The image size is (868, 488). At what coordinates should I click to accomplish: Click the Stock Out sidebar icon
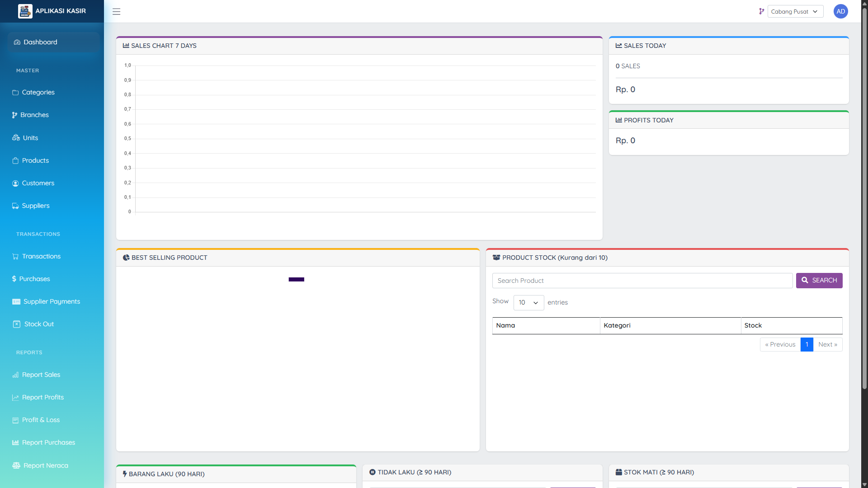[x=17, y=324]
